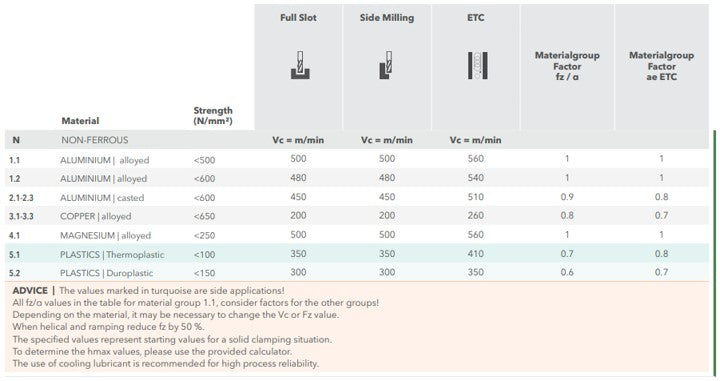The width and height of the screenshot is (720, 381).
Task: Click the Side Milling tool icon
Action: [x=387, y=65]
